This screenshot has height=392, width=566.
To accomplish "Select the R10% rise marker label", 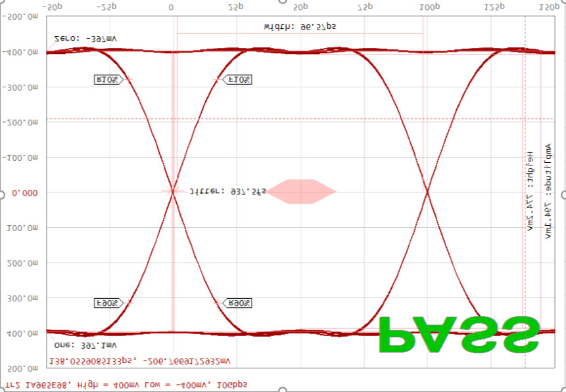I will pyautogui.click(x=108, y=79).
